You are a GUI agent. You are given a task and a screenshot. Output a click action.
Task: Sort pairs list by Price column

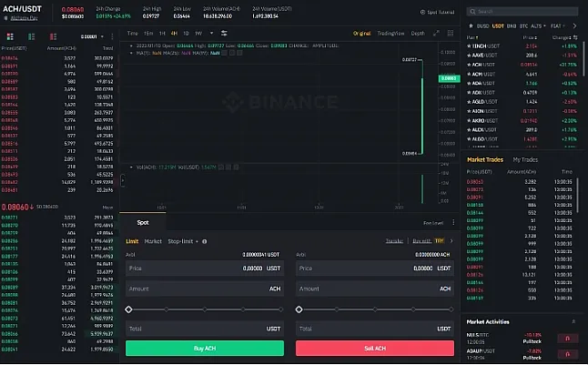tap(530, 37)
